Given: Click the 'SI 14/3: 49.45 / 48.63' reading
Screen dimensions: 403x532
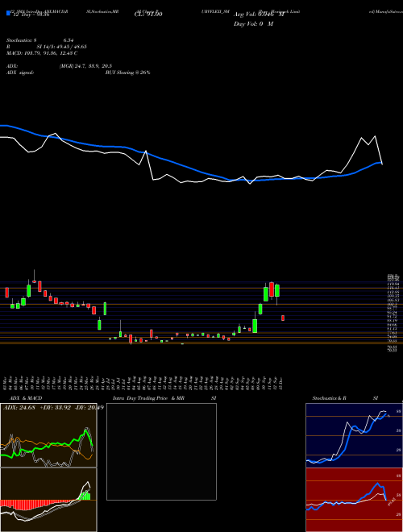Looking at the screenshot, I should point(62,47).
